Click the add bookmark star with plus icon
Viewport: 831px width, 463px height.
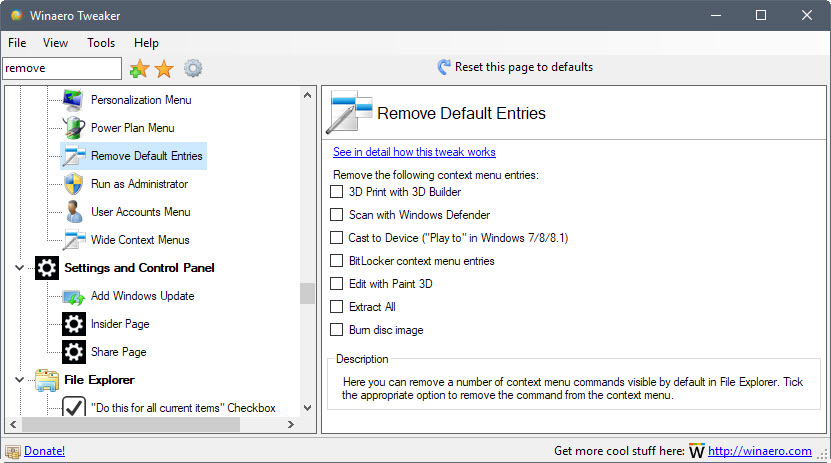tap(139, 68)
